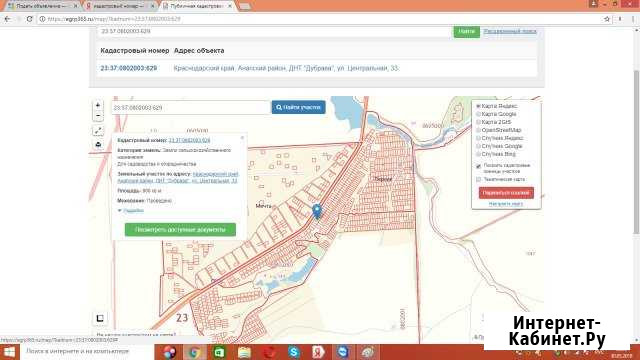This screenshot has height=360, width=640.
Task: Click Кадастровый номер column header
Action: click(135, 51)
